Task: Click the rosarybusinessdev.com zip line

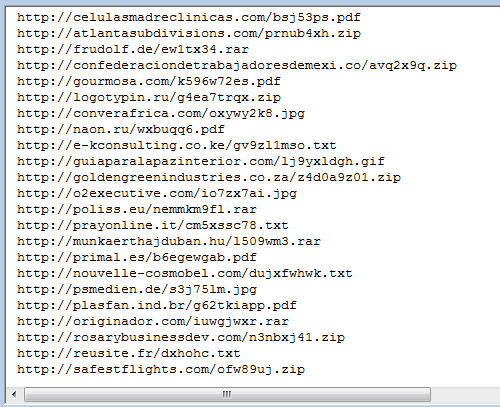Action: (x=181, y=337)
